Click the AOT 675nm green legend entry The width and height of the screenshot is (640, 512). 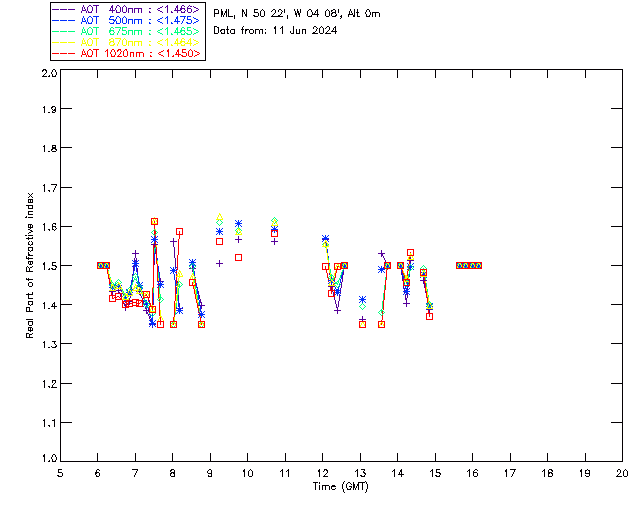click(126, 31)
